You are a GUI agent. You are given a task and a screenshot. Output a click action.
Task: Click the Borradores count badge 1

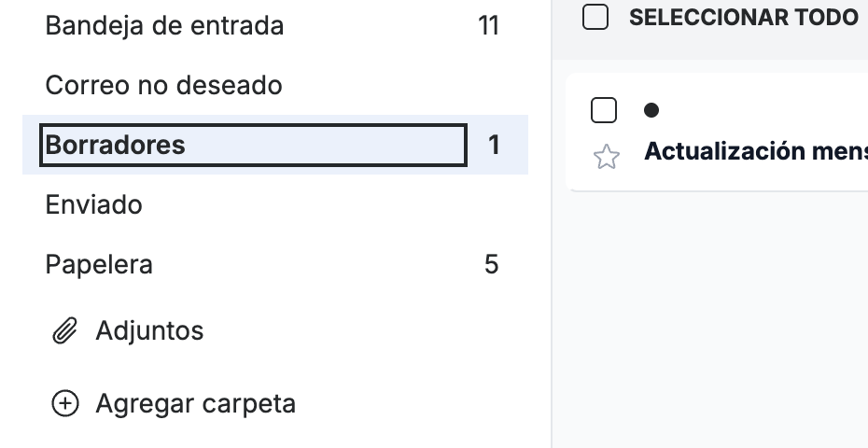(494, 145)
